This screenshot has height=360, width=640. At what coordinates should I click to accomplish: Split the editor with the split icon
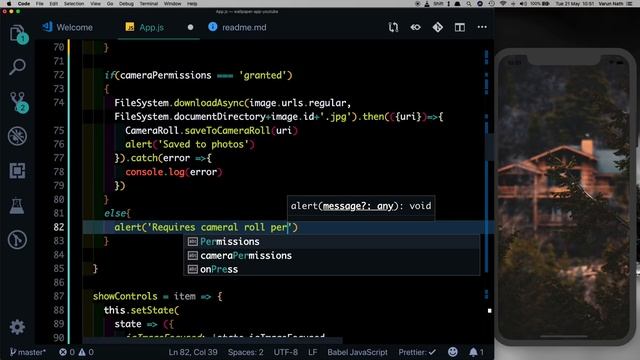point(460,27)
